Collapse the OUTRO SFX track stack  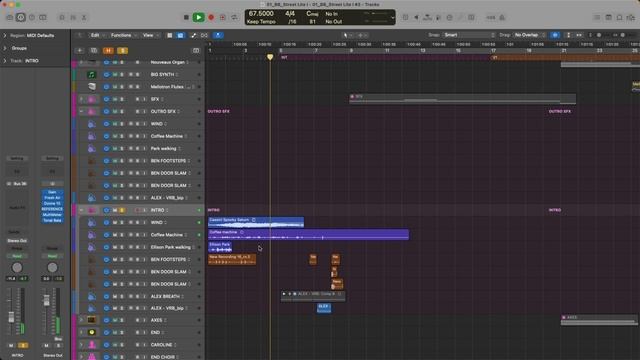pos(81,111)
